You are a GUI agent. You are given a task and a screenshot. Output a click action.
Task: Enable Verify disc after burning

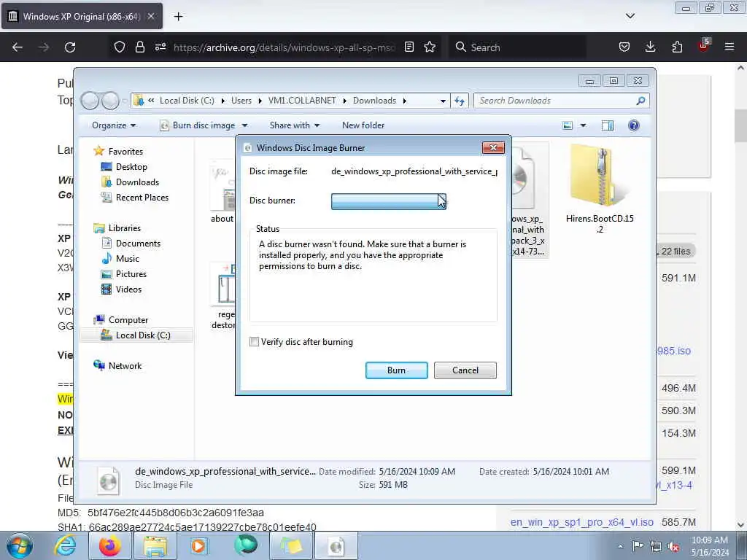(x=255, y=342)
